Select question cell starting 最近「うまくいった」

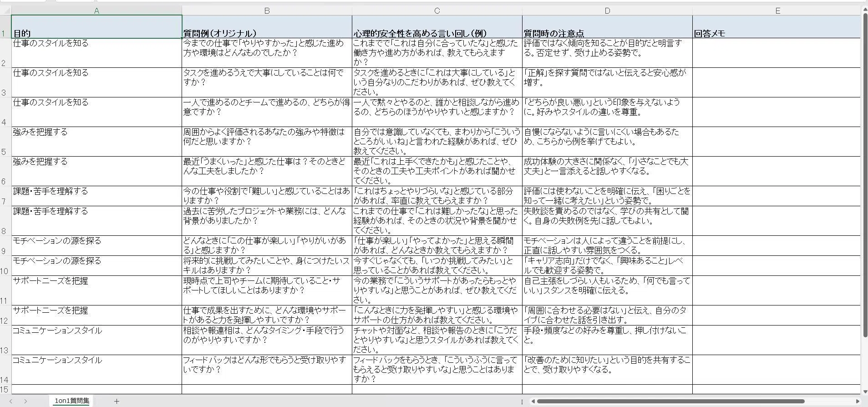pyautogui.click(x=267, y=171)
